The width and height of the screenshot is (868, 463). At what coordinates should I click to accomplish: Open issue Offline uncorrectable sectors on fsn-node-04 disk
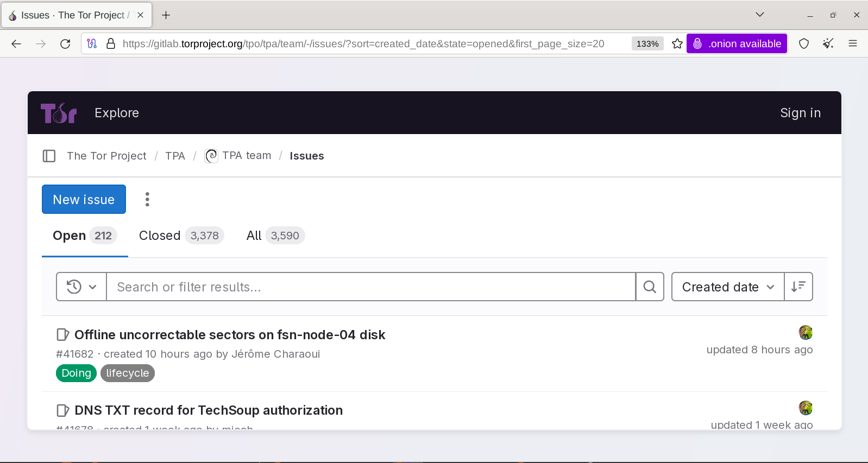(x=230, y=335)
